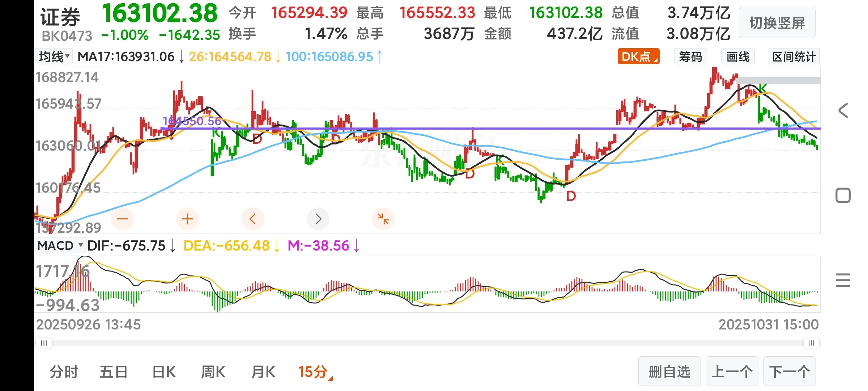
Task: Open the 均线 indicator dropdown
Action: click(x=54, y=57)
